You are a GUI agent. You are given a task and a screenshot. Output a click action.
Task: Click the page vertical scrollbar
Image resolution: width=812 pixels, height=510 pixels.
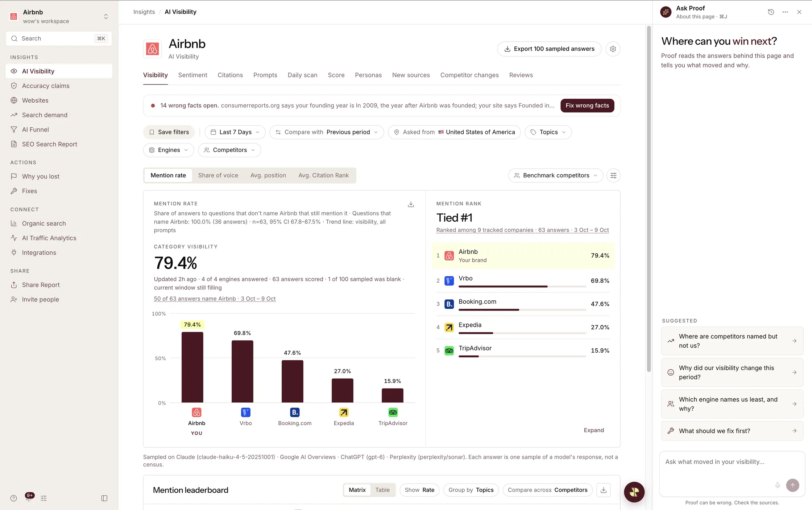pos(649,199)
